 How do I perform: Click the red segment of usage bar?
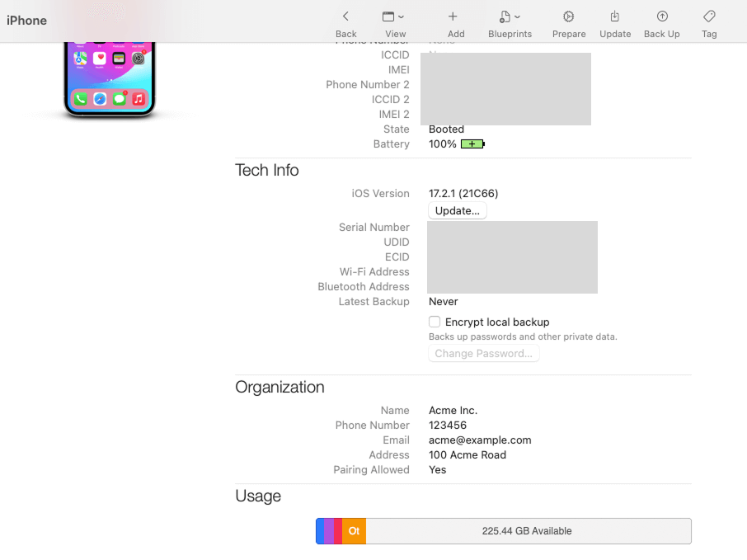338,531
